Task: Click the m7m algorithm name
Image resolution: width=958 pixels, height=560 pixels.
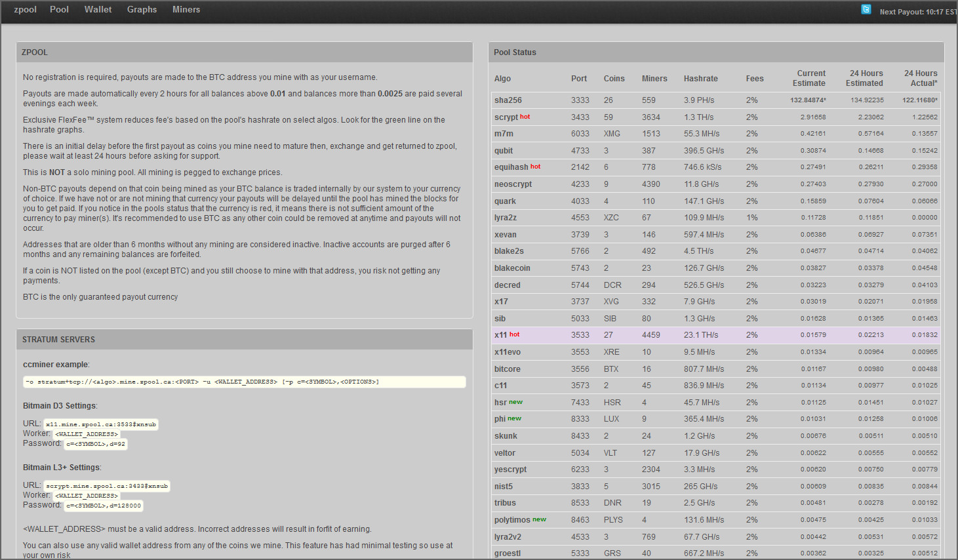Action: click(x=504, y=134)
